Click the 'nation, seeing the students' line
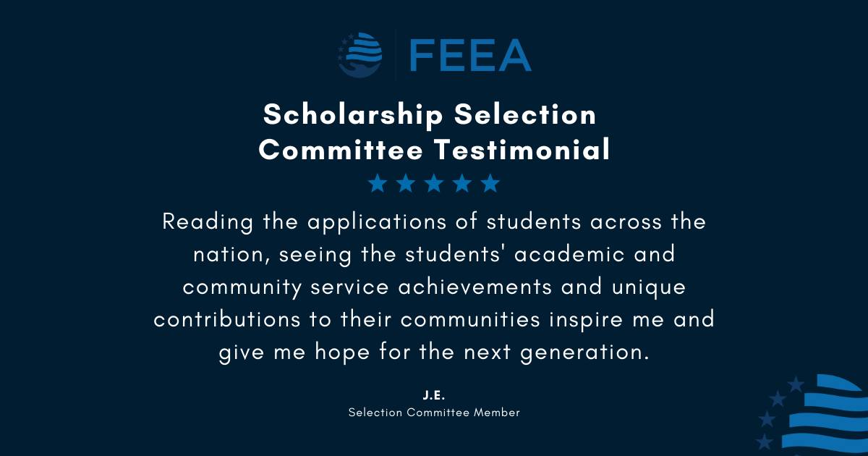This screenshot has width=868, height=456. pyautogui.click(x=434, y=256)
